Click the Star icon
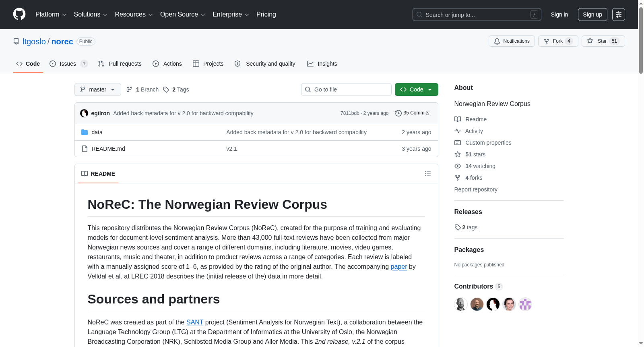Screen dimensions: 644x347 590,41
